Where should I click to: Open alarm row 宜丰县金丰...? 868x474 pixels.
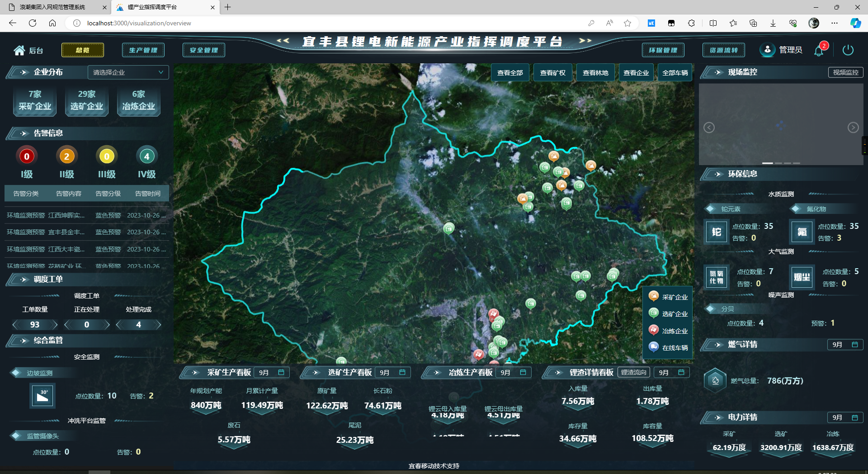tap(86, 232)
